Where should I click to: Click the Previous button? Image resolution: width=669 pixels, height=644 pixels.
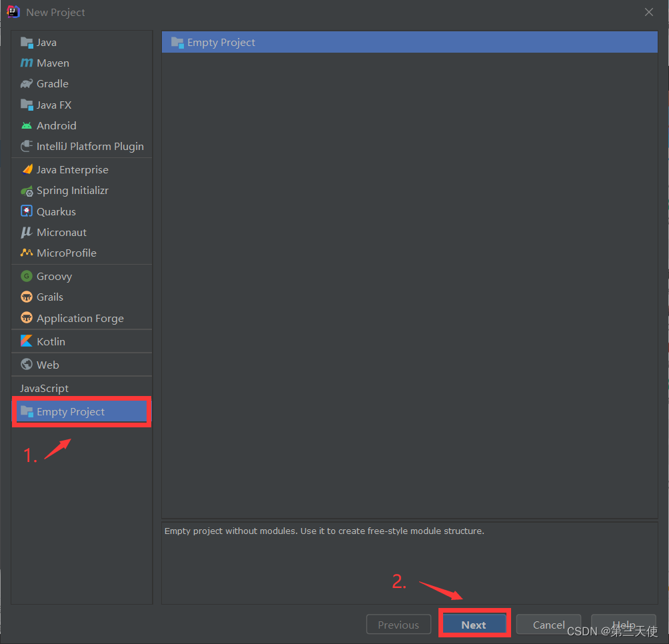(x=398, y=625)
